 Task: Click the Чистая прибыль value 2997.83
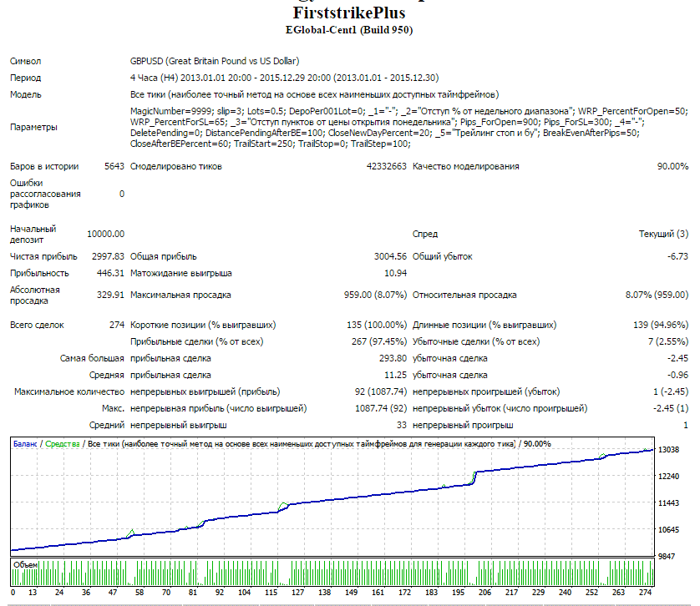point(108,256)
